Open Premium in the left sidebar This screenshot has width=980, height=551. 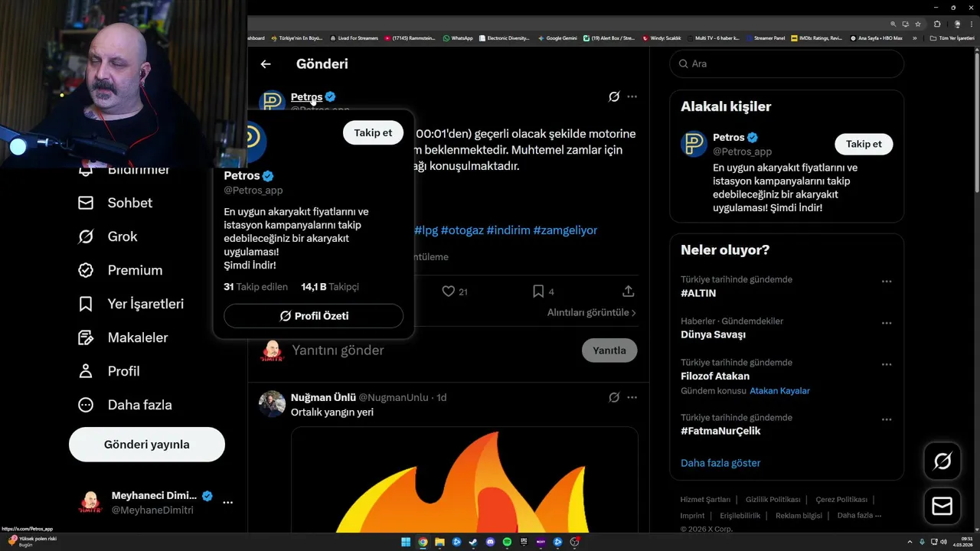pyautogui.click(x=120, y=270)
